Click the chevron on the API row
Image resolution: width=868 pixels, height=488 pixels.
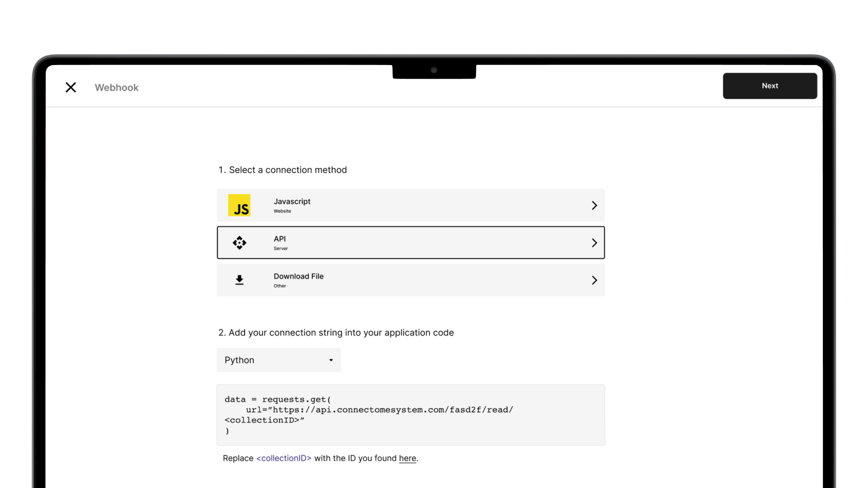click(594, 243)
